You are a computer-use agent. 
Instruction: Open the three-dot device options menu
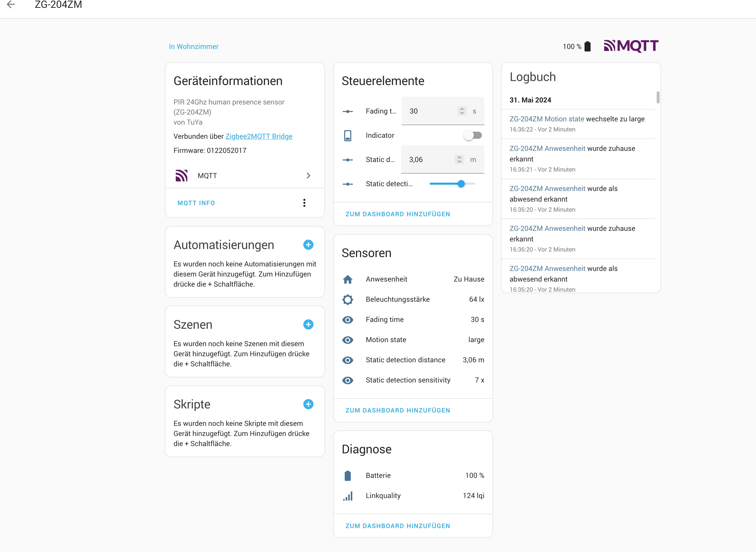[304, 203]
